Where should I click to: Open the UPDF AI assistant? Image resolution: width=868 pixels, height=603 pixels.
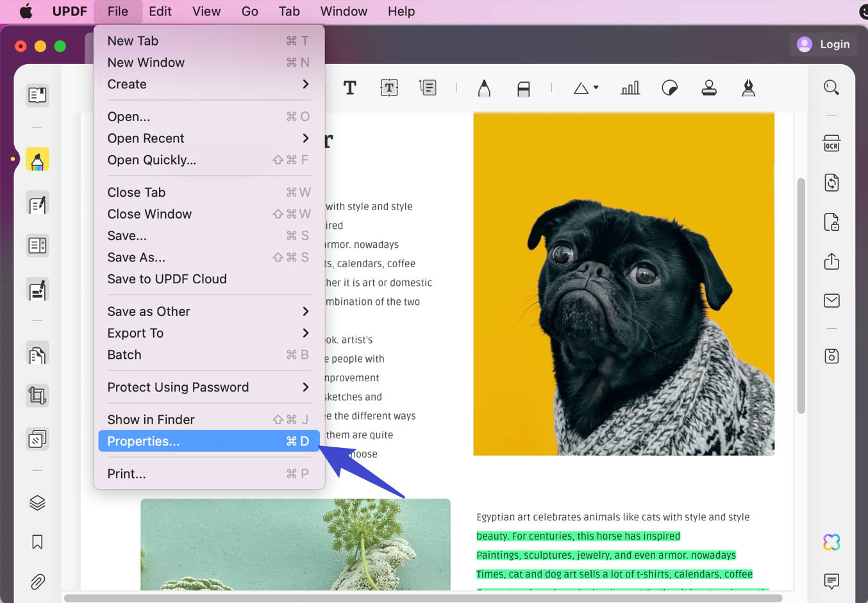click(831, 542)
